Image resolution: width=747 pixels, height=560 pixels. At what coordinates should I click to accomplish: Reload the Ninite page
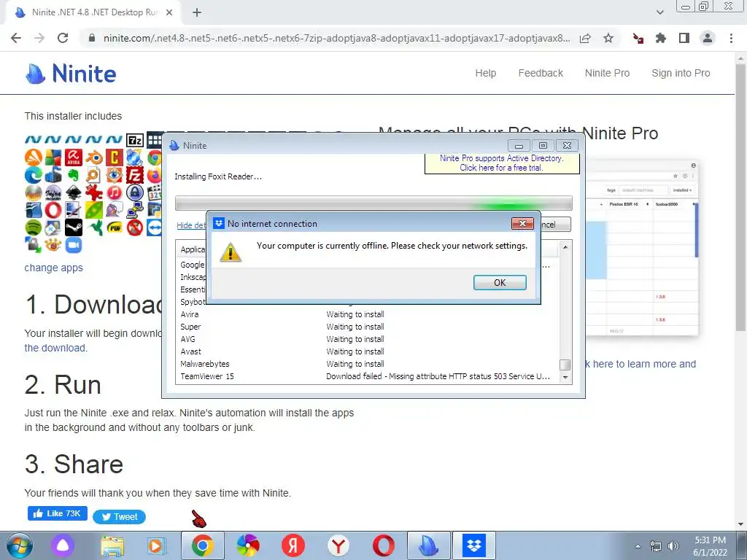pos(63,38)
